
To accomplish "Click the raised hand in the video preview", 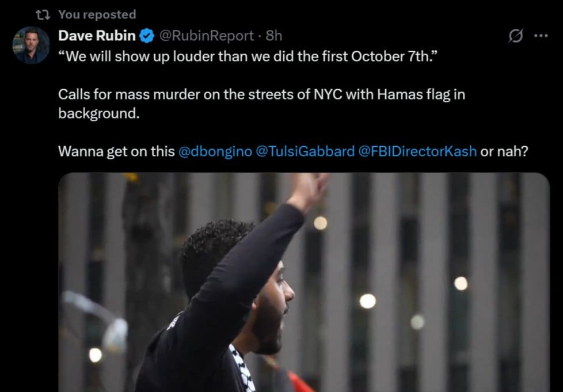I will click(x=310, y=191).
